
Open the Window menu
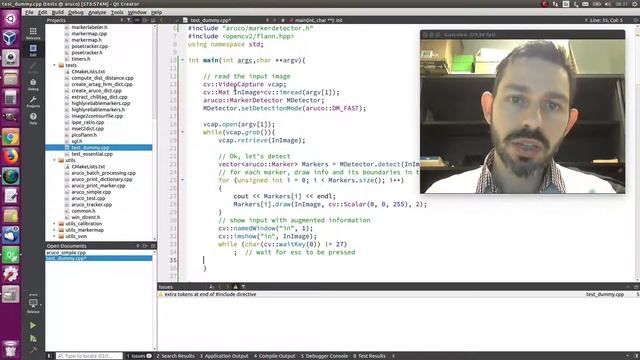coord(137,12)
